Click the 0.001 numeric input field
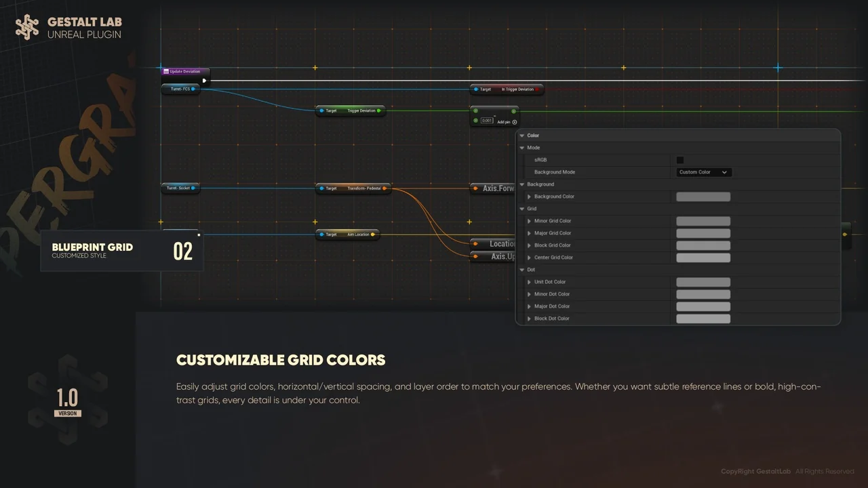868x488 pixels. pos(486,119)
